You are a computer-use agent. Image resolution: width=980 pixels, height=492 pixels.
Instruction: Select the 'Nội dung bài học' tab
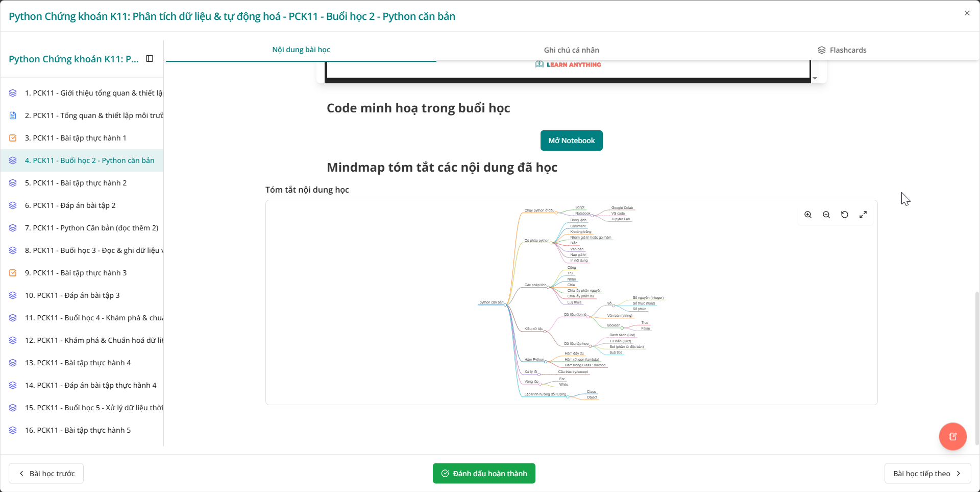[x=301, y=50]
